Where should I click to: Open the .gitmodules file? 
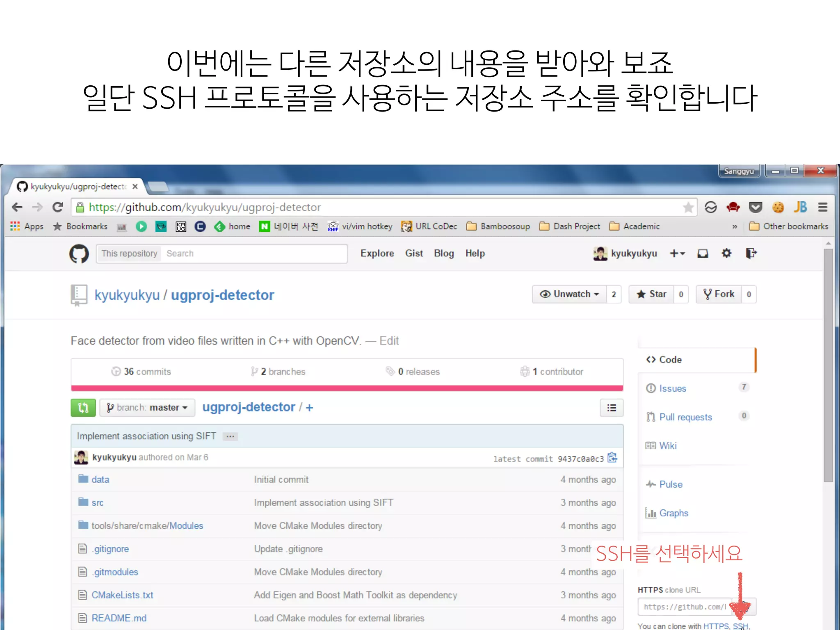coord(115,572)
